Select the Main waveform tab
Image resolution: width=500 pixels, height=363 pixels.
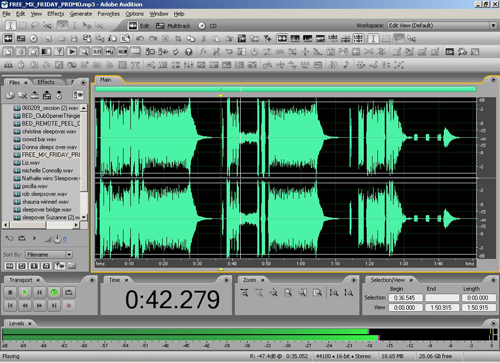106,80
